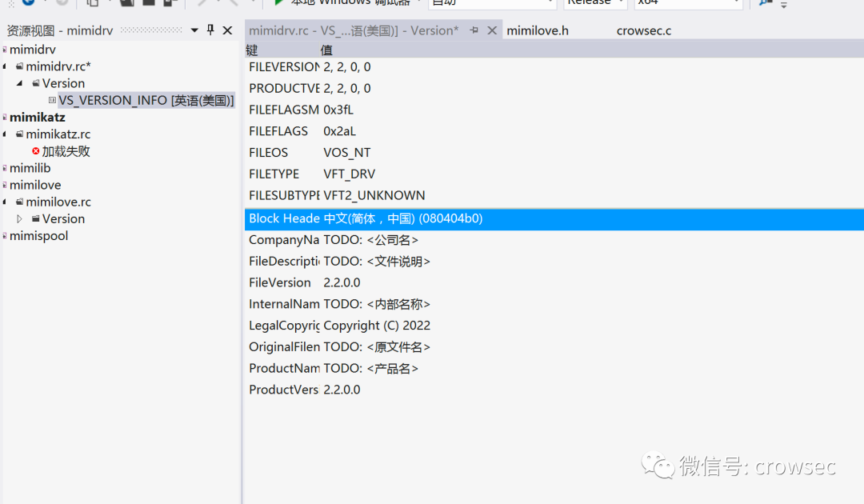Select the Block Header row key

284,218
